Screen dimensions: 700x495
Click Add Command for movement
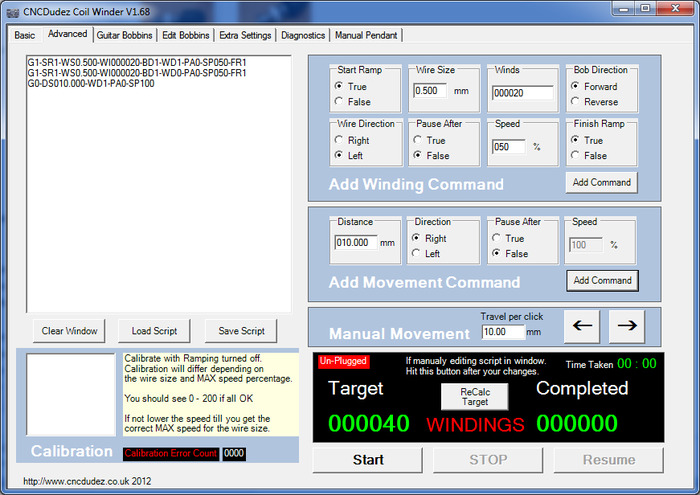point(602,281)
